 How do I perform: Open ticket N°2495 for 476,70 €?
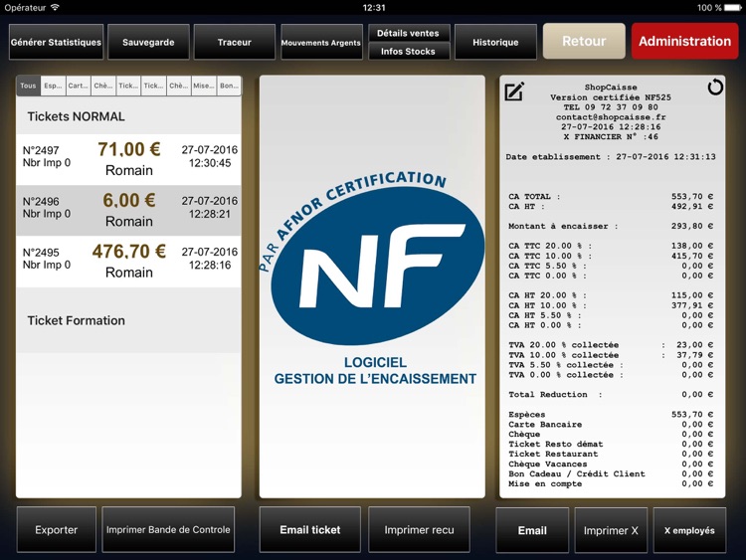(128, 262)
